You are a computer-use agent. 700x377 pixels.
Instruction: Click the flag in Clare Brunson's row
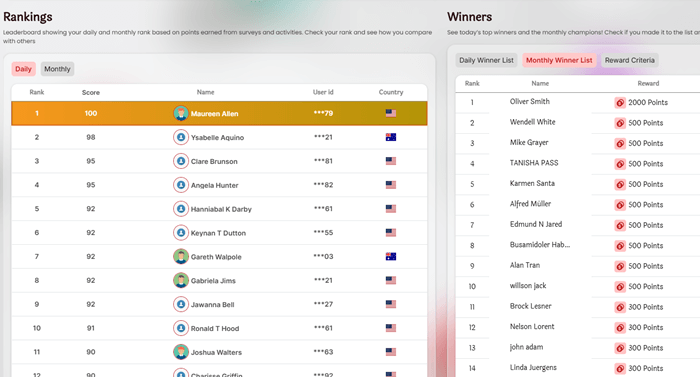click(x=391, y=161)
